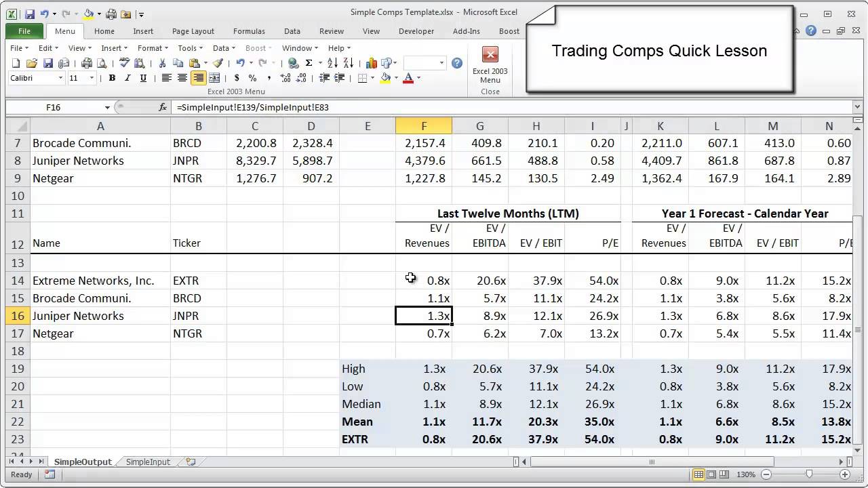Screen dimensions: 868x488
Task: Click the AutoSum sigma icon
Action: [309, 63]
